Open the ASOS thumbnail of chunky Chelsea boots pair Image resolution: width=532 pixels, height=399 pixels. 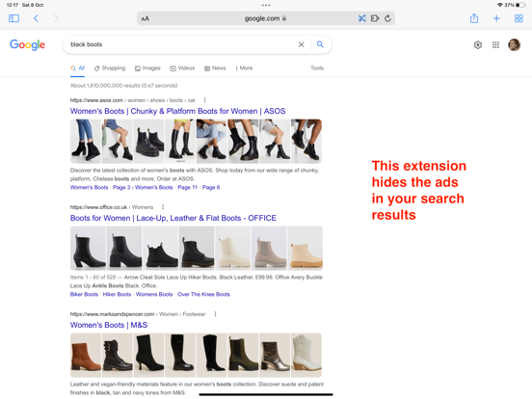148,141
